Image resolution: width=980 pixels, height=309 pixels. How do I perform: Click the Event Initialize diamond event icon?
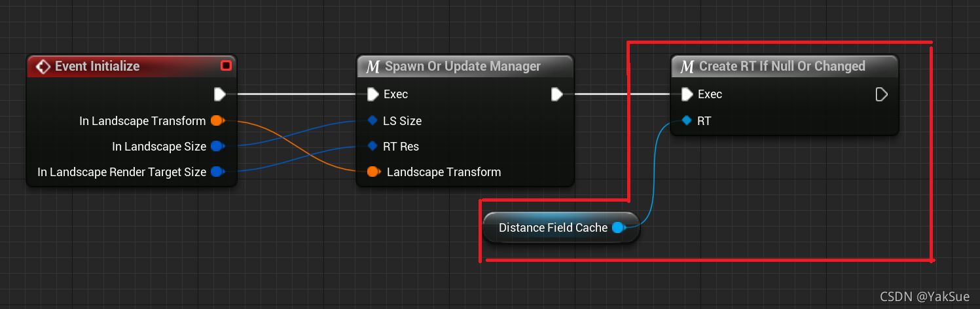(x=43, y=66)
